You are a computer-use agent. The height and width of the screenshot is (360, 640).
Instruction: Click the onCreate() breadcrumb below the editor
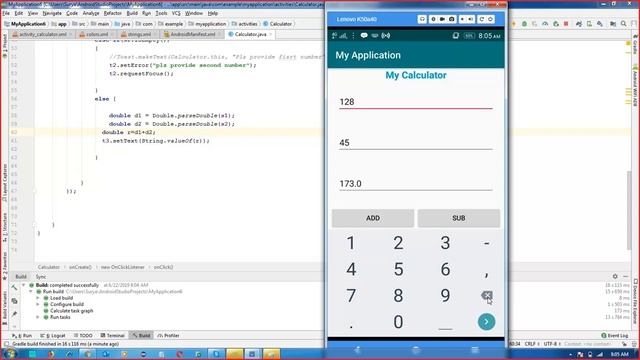point(80,267)
